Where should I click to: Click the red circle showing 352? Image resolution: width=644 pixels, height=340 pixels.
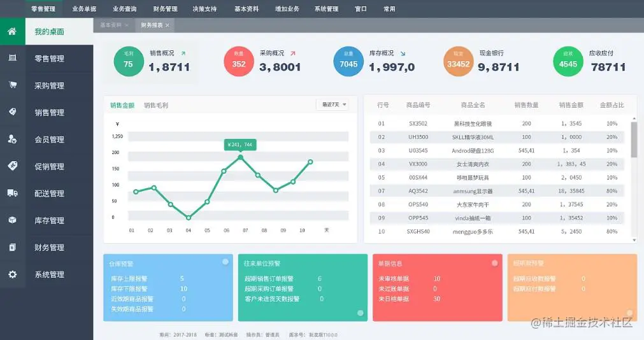pyautogui.click(x=239, y=62)
